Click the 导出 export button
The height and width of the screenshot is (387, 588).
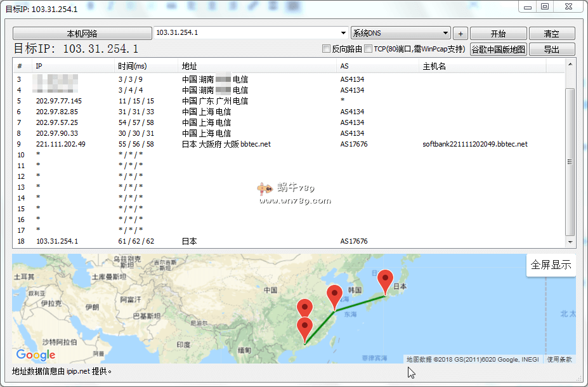pos(551,49)
